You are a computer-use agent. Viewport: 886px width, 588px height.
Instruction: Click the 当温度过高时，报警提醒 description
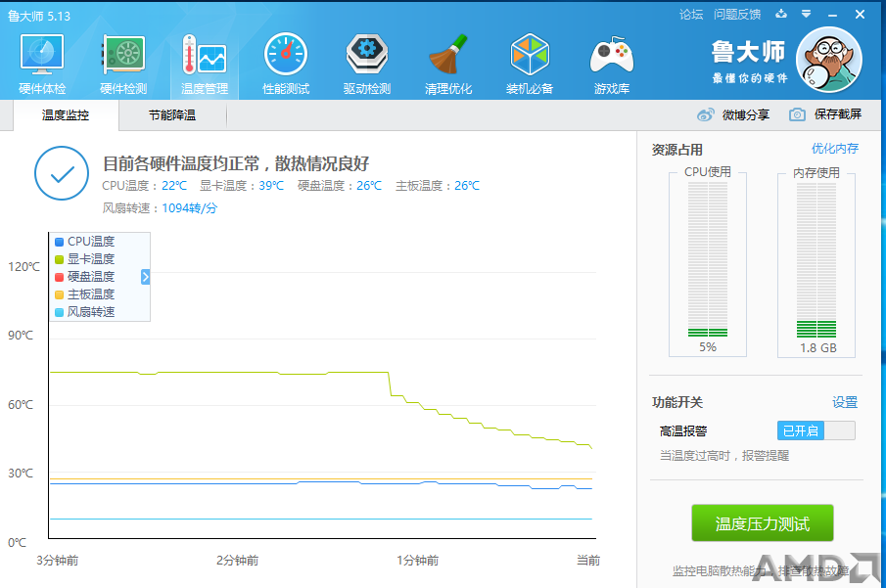(724, 455)
